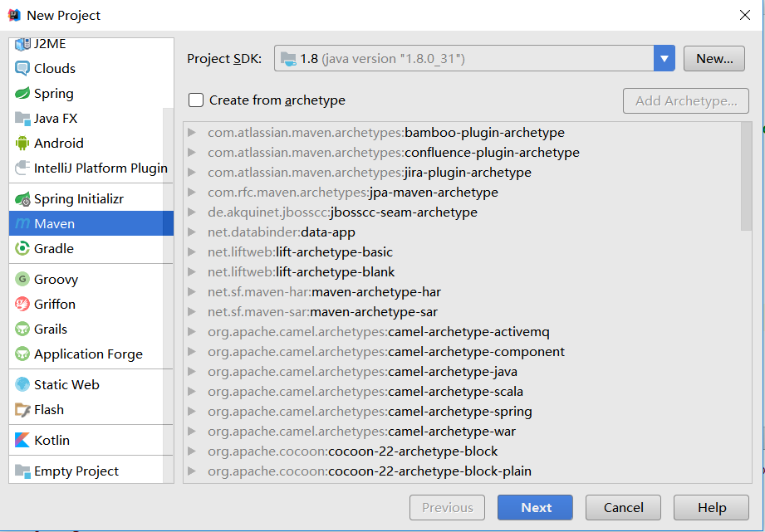Click the JDK folder icon in SDK field
This screenshot has width=765, height=532.
(x=288, y=59)
